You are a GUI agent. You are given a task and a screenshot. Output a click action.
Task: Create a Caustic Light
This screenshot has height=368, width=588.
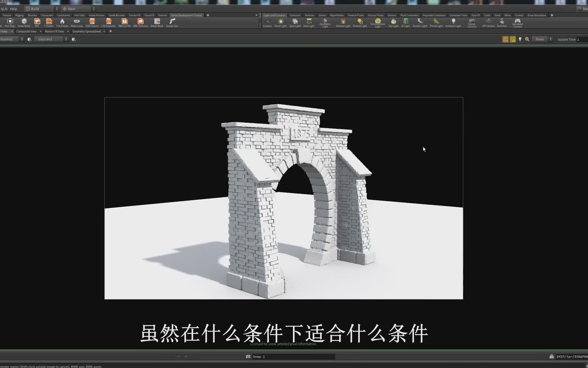pos(420,23)
